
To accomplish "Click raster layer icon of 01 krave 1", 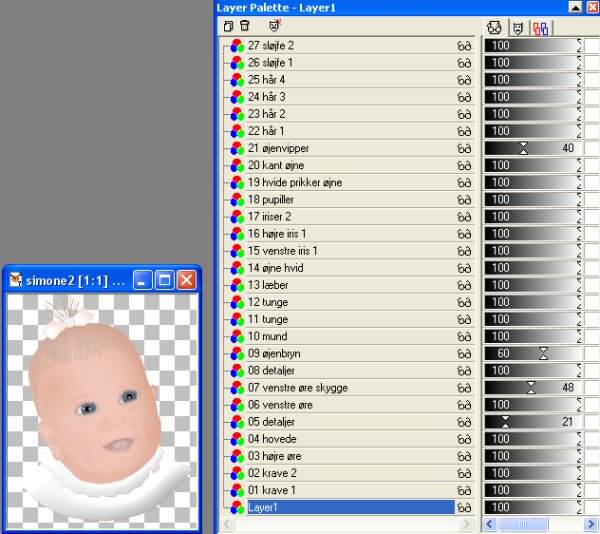I will [x=237, y=490].
